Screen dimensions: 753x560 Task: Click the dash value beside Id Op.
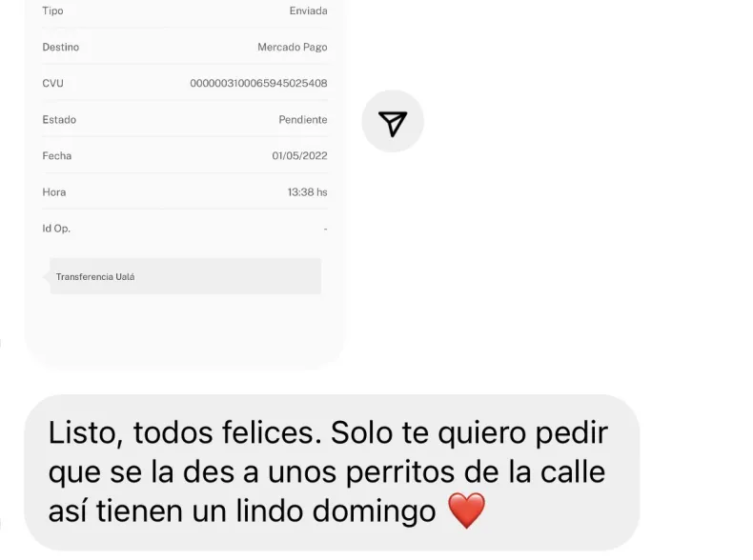coord(325,229)
